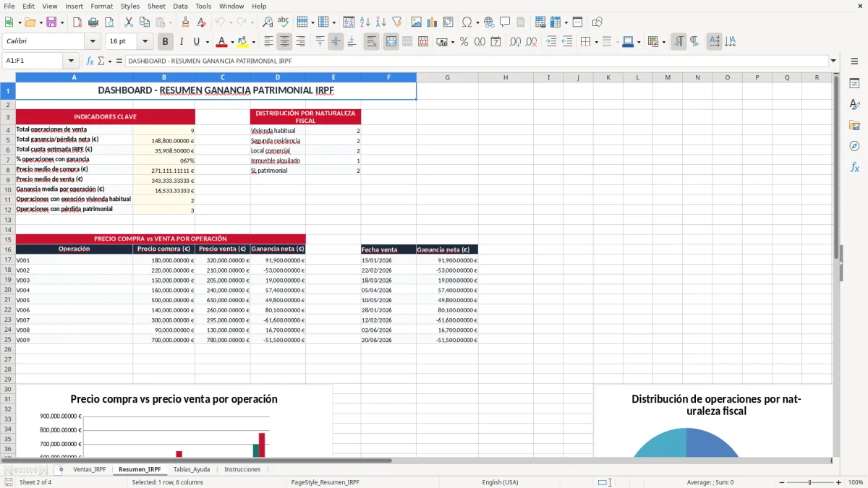Image resolution: width=868 pixels, height=488 pixels.
Task: Open Underline style dropdown arrow
Action: [207, 42]
